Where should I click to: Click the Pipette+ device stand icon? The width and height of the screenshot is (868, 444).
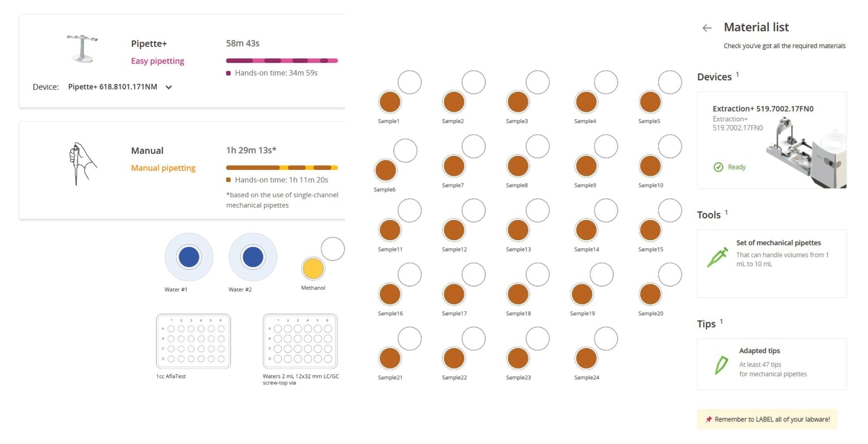pyautogui.click(x=82, y=48)
